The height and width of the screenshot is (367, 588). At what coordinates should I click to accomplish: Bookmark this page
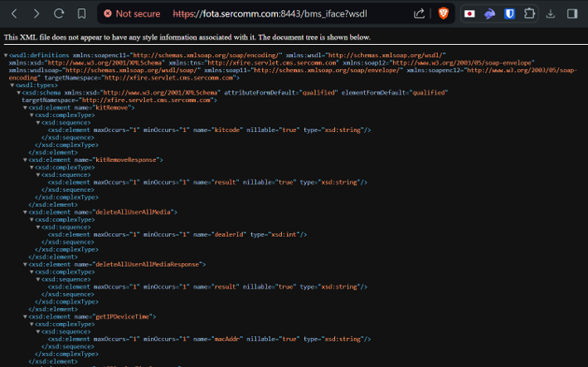pos(81,14)
